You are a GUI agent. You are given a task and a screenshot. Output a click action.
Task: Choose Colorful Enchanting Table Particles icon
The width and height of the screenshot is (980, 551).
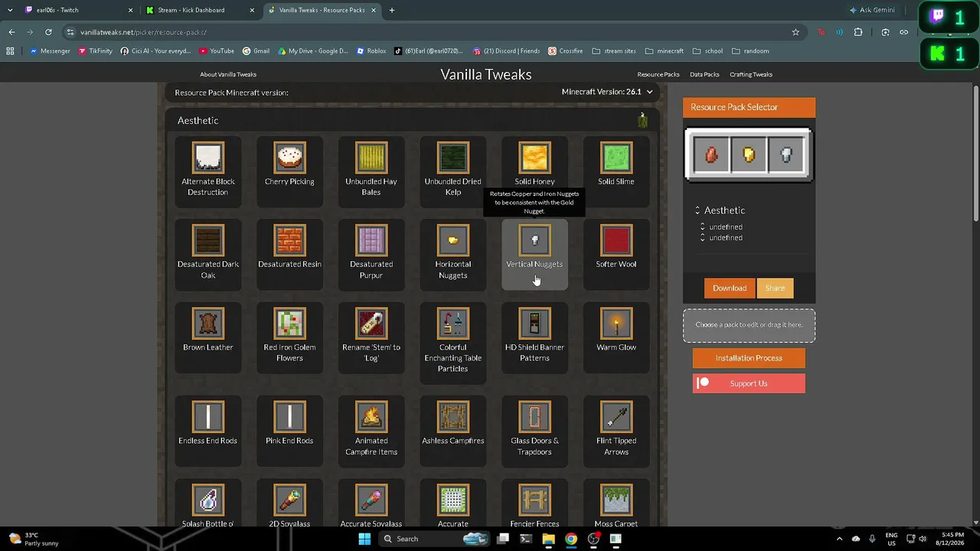(x=453, y=324)
